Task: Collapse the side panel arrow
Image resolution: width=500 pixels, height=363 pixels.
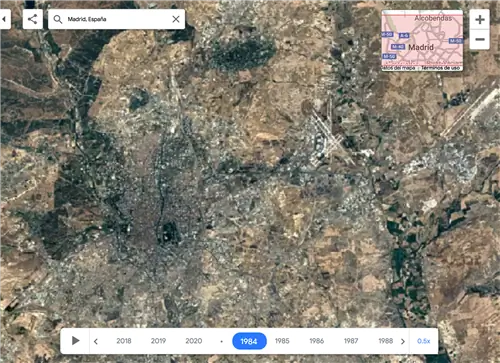Action: coord(4,19)
